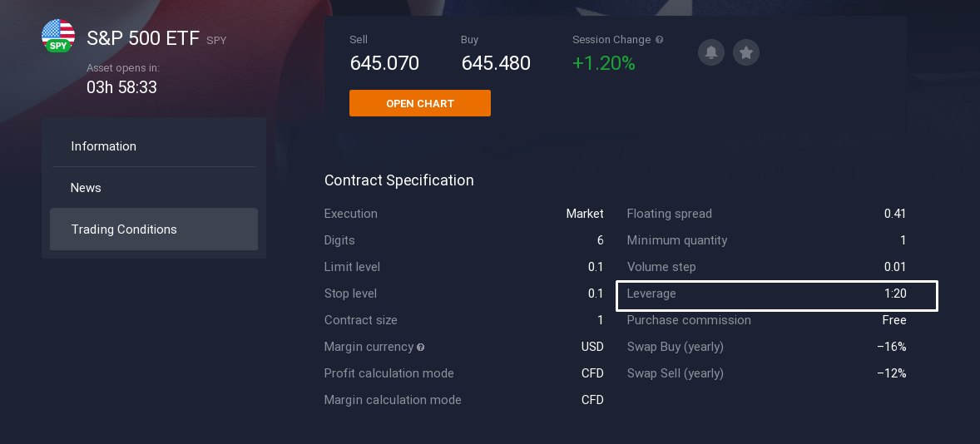
Task: Click the S&P 500 ETF title
Action: 143,38
